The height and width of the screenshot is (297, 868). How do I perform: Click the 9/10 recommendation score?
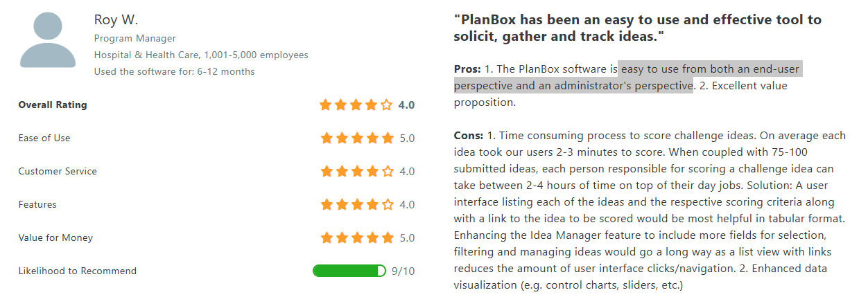[403, 271]
